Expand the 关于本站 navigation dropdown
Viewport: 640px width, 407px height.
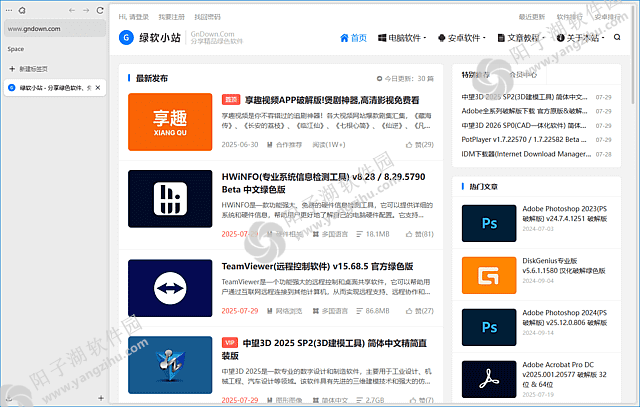click(580, 38)
